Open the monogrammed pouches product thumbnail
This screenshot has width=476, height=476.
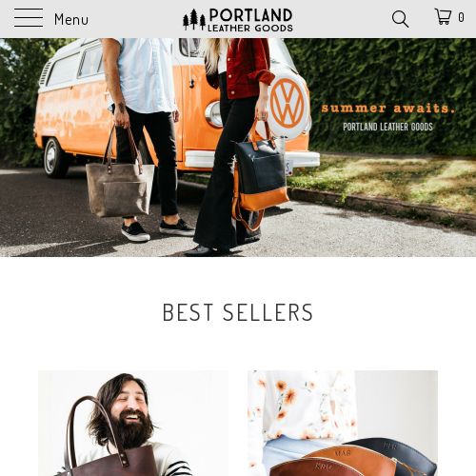coord(343,423)
